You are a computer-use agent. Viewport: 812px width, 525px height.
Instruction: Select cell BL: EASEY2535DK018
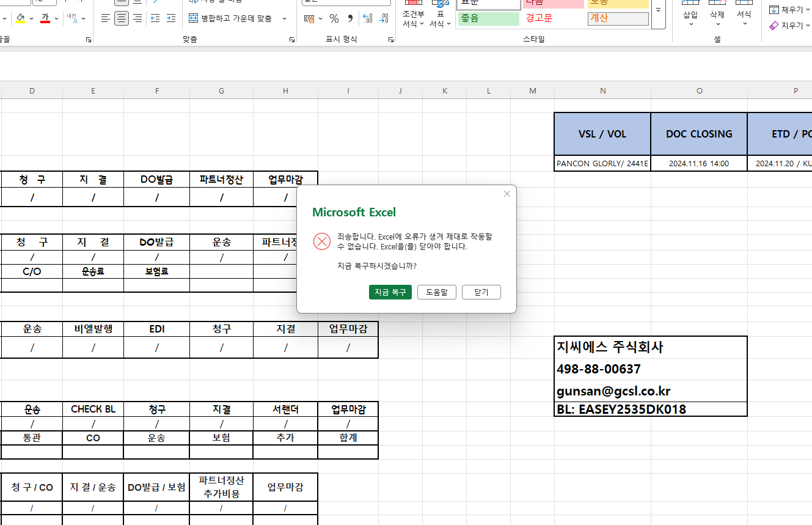pos(651,409)
